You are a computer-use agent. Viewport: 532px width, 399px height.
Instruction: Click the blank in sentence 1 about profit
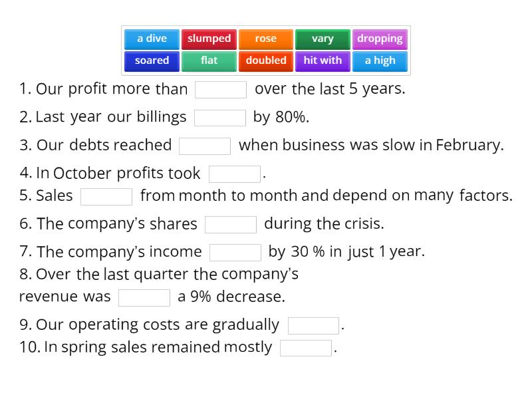click(221, 88)
